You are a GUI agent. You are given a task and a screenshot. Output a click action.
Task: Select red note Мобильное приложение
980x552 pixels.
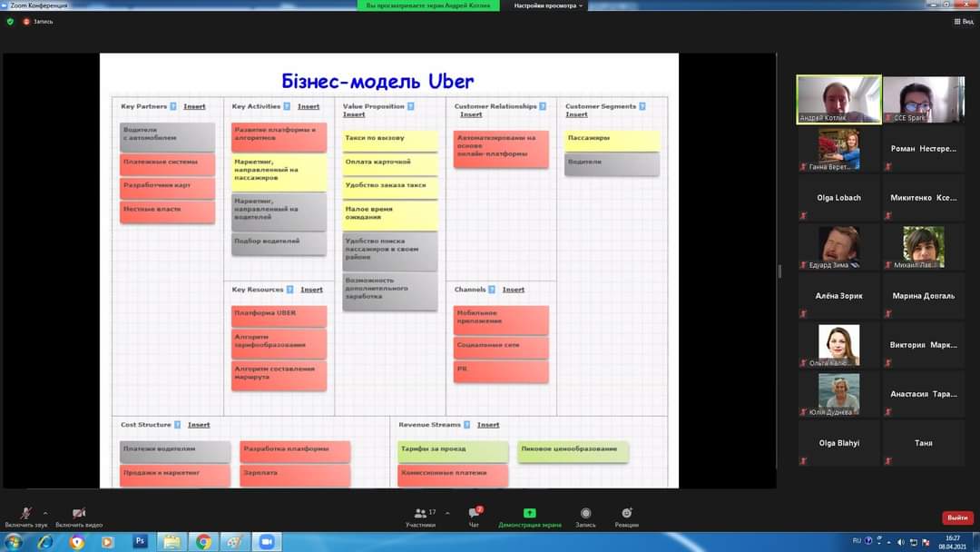tap(501, 320)
